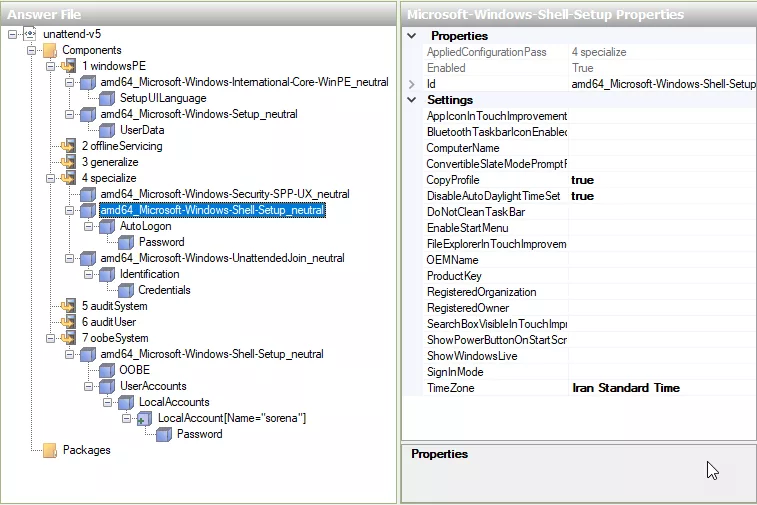Select the OOBE tree item

pos(135,370)
